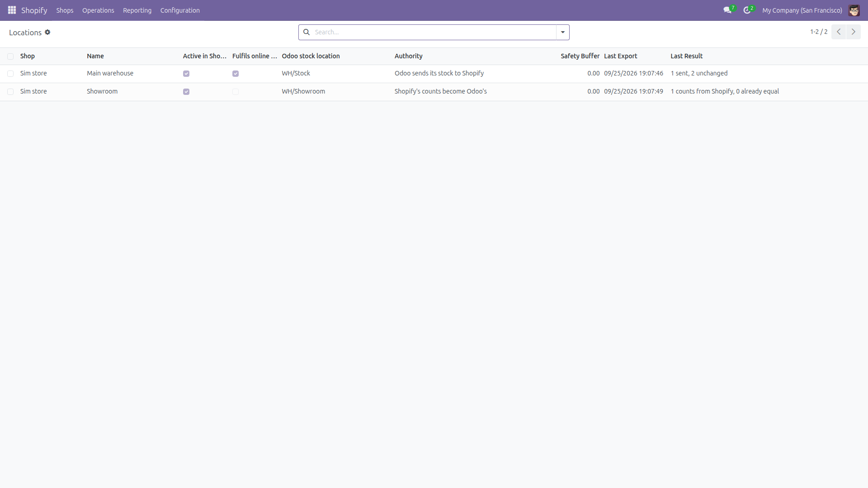
Task: Open the conversations chat bubble icon
Action: [727, 10]
